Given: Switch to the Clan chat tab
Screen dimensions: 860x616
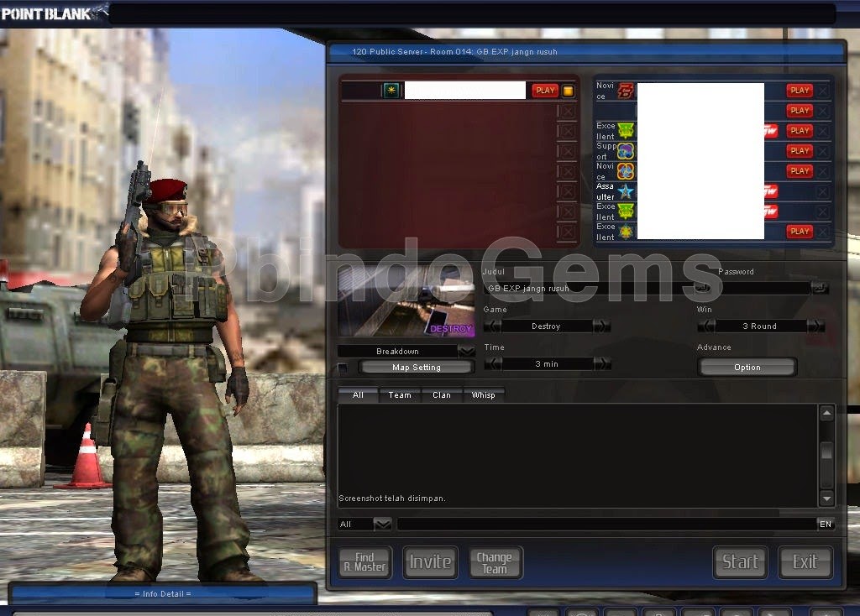Looking at the screenshot, I should [442, 395].
